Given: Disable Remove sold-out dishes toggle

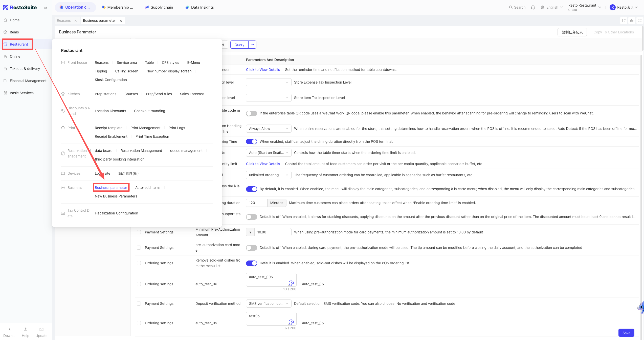Looking at the screenshot, I should pyautogui.click(x=252, y=263).
